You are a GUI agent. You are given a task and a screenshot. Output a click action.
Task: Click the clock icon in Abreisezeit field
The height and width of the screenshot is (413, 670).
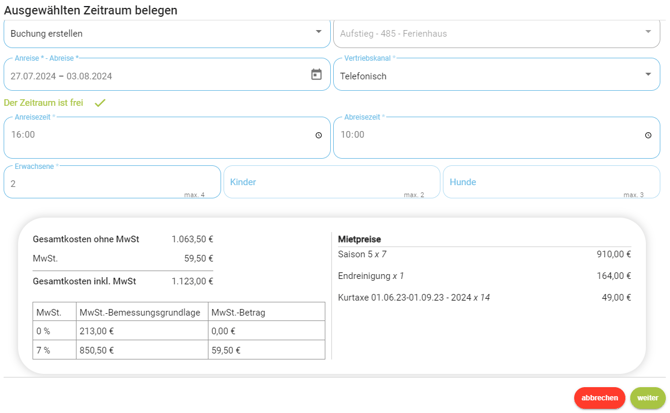[648, 135]
